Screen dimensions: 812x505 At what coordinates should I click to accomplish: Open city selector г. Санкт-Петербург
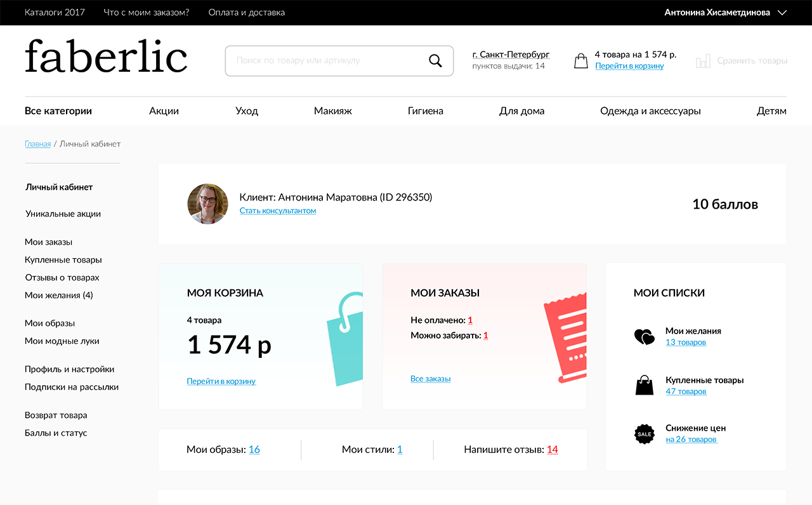tap(511, 55)
